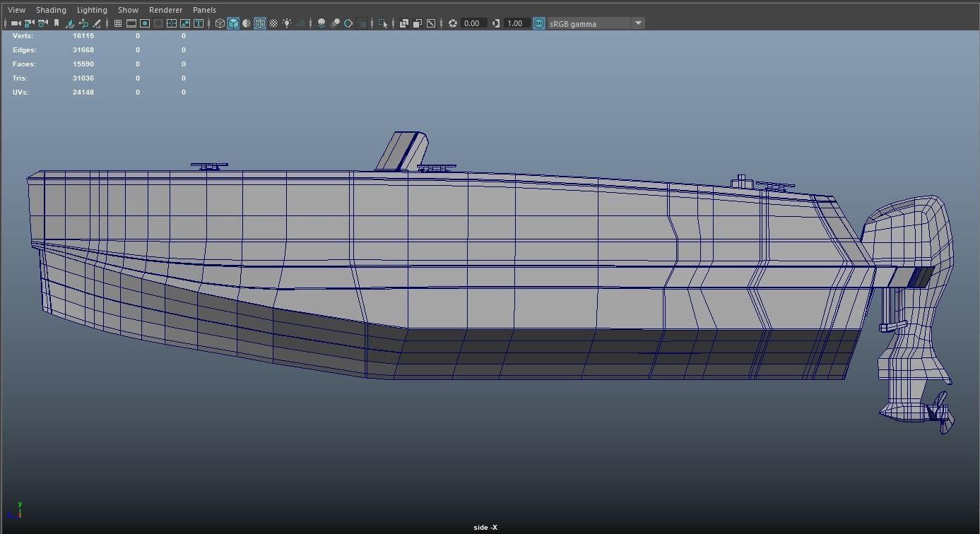Toggle the View Transform ON button
Viewport: 980px width, 534px height.
(x=539, y=23)
